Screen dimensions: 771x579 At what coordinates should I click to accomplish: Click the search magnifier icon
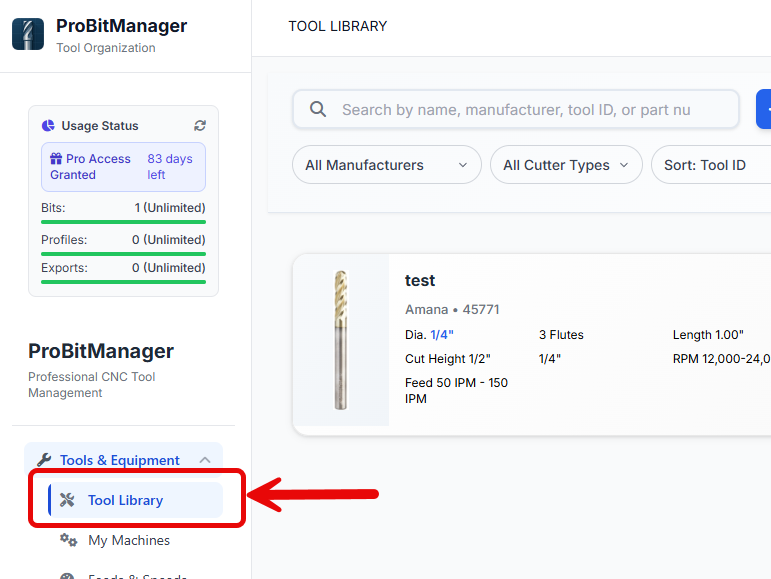pyautogui.click(x=318, y=109)
